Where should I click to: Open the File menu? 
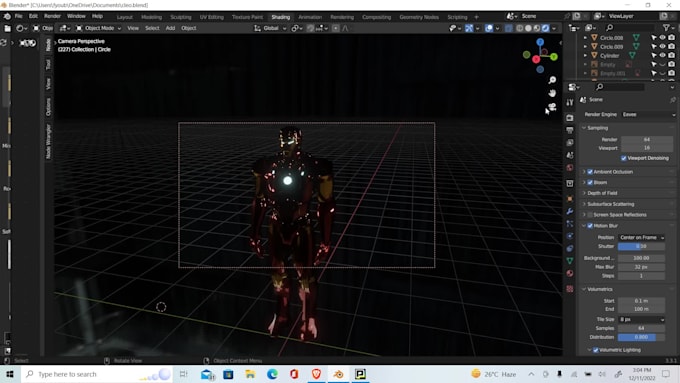(19, 16)
